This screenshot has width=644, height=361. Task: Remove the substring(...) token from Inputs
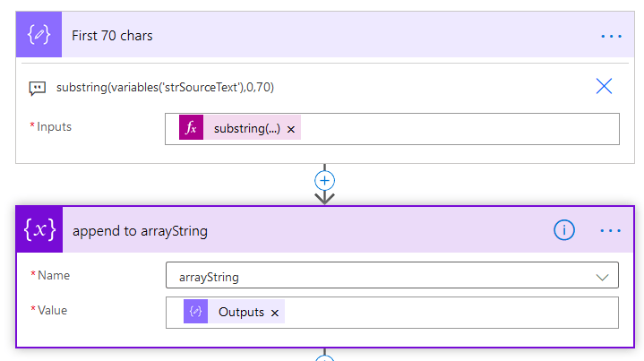click(291, 129)
